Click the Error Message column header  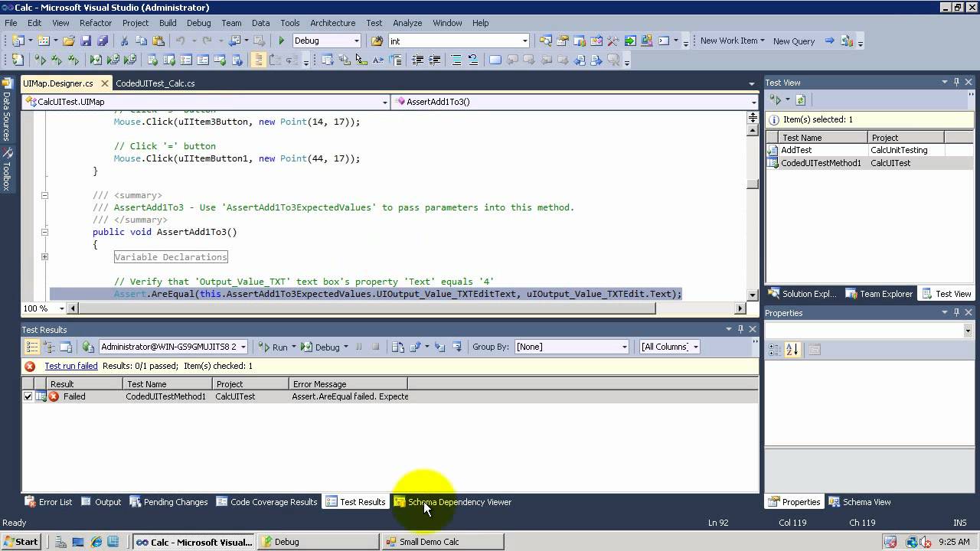[x=348, y=384]
